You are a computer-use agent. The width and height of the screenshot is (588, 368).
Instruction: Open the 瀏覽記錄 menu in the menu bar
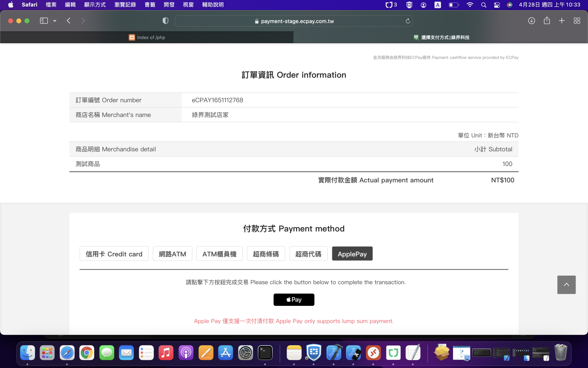[125, 5]
